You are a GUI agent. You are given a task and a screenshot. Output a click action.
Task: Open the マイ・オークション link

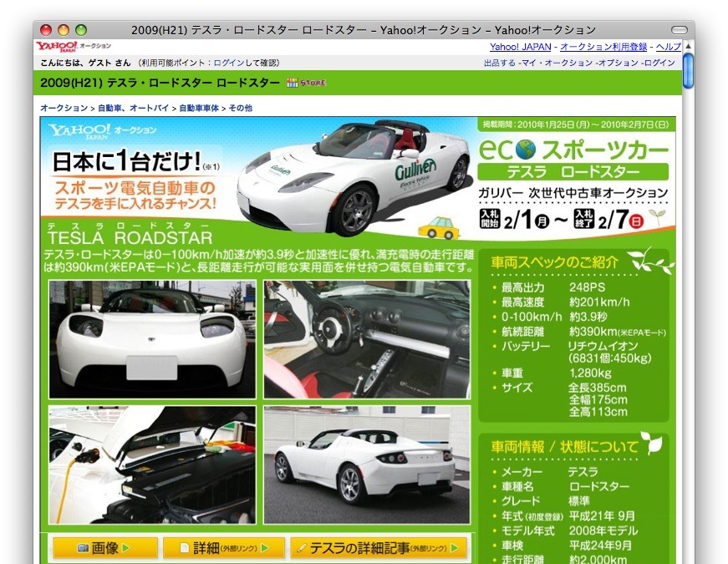tap(557, 64)
